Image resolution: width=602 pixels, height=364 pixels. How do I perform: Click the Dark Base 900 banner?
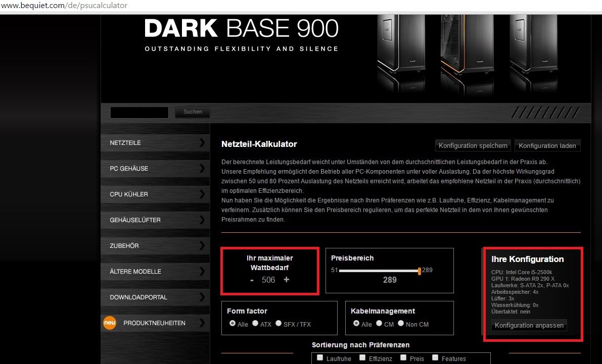[346, 58]
